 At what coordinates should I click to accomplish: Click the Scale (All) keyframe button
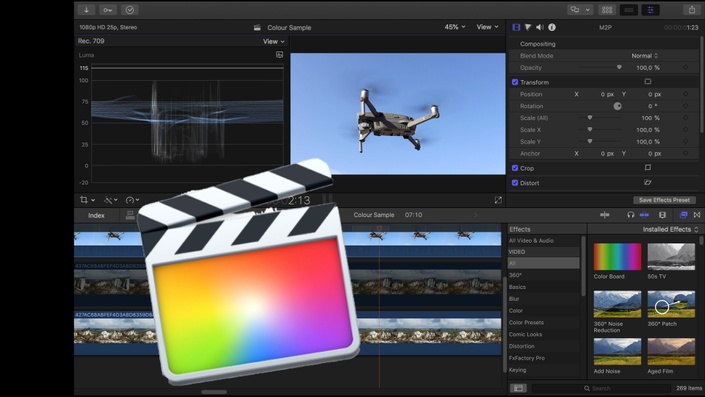coord(685,118)
